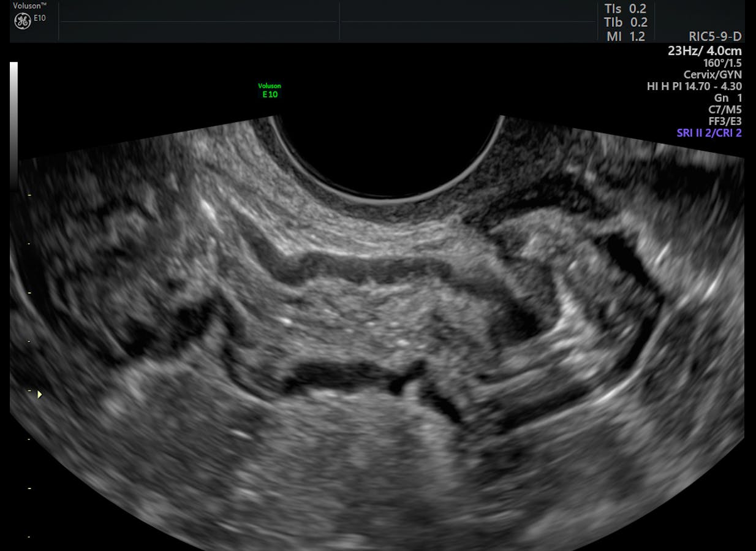This screenshot has height=551, width=756.
Task: Click the green Voluson E10 watermark
Action: 270,91
